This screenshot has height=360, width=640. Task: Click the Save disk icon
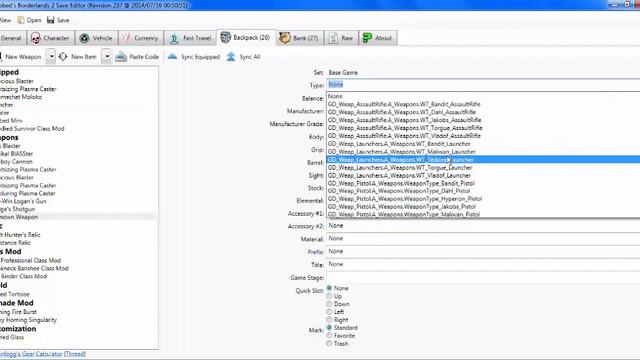click(51, 20)
